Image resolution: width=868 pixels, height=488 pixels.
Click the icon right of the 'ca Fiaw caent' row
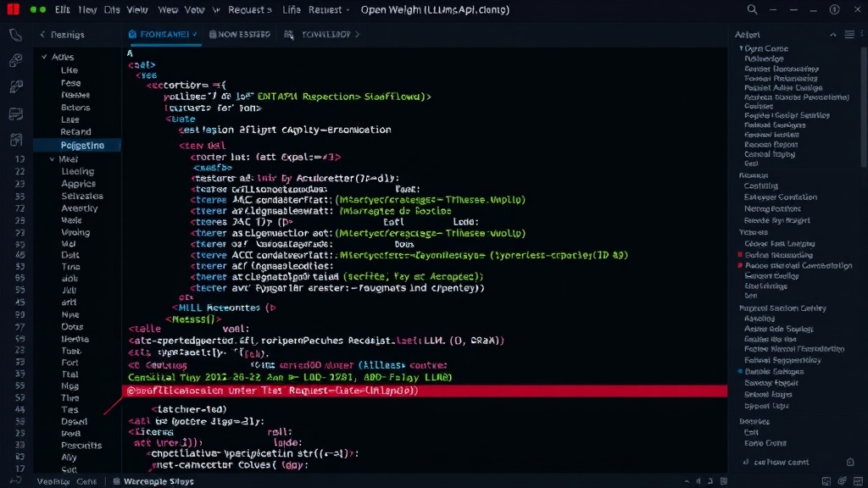click(x=850, y=462)
